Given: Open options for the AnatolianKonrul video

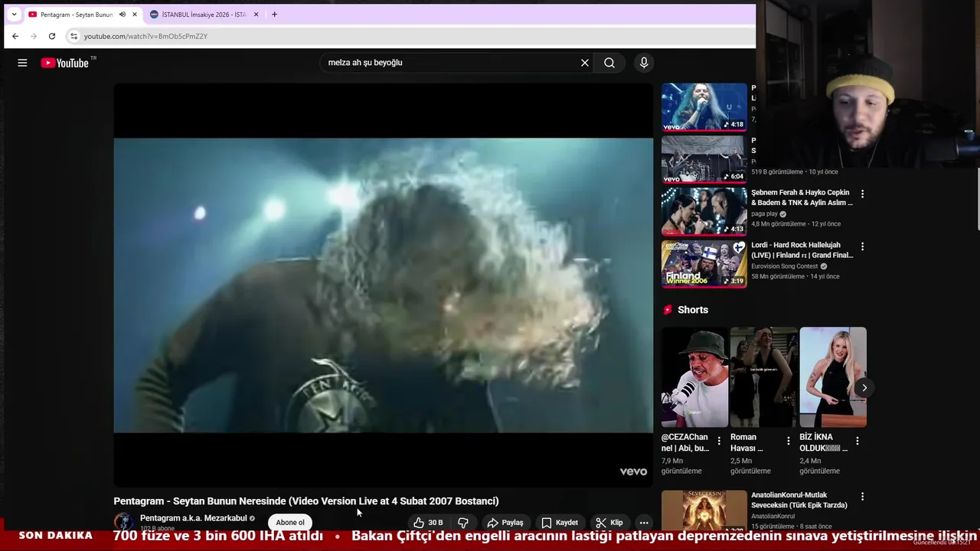Looking at the screenshot, I should tap(862, 497).
